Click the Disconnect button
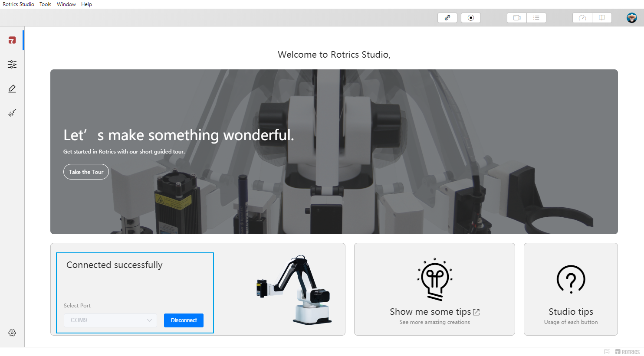The image size is (644, 356). point(184,320)
